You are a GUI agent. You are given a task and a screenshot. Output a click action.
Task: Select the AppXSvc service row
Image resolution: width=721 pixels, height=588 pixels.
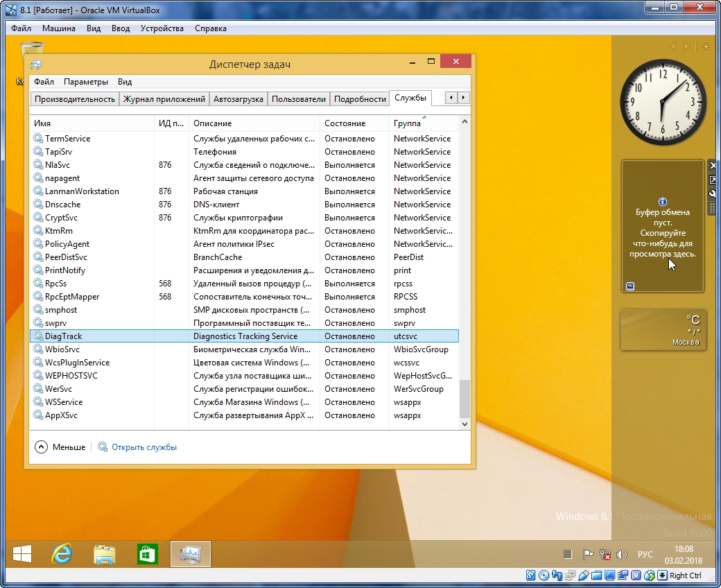click(x=244, y=415)
